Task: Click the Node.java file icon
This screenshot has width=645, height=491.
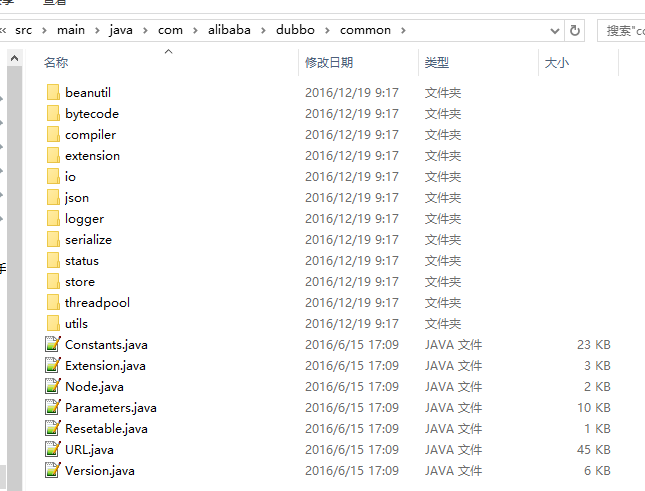Action: [53, 386]
